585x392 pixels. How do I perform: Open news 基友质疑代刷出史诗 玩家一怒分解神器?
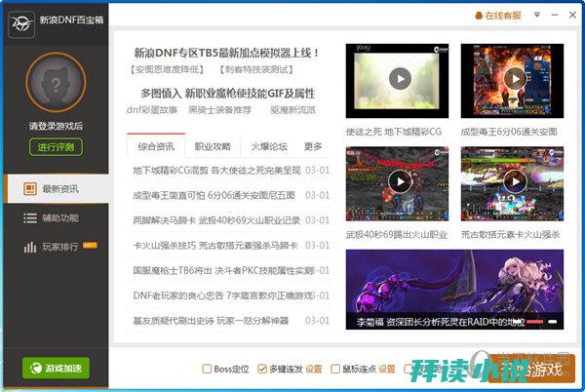211,321
